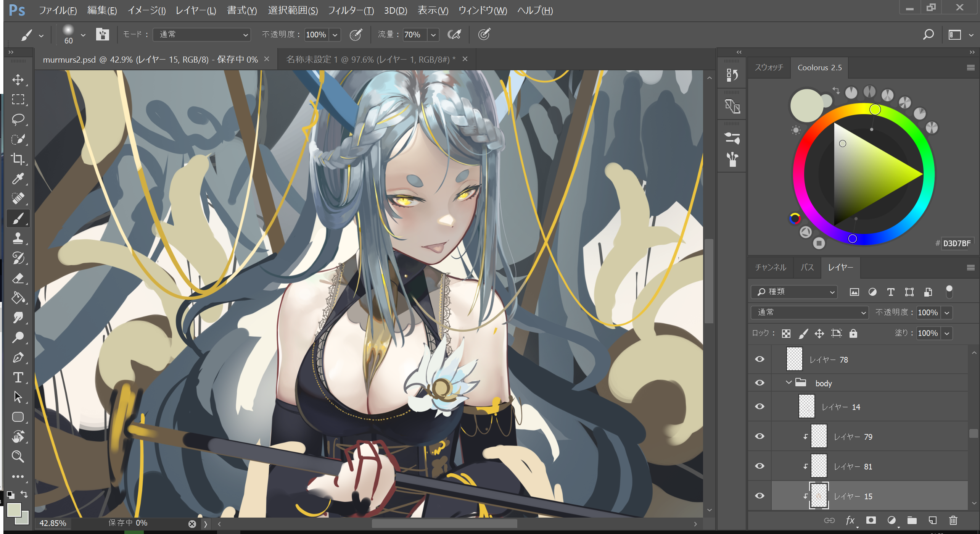This screenshot has width=980, height=534.
Task: Hide the body group
Action: 760,383
